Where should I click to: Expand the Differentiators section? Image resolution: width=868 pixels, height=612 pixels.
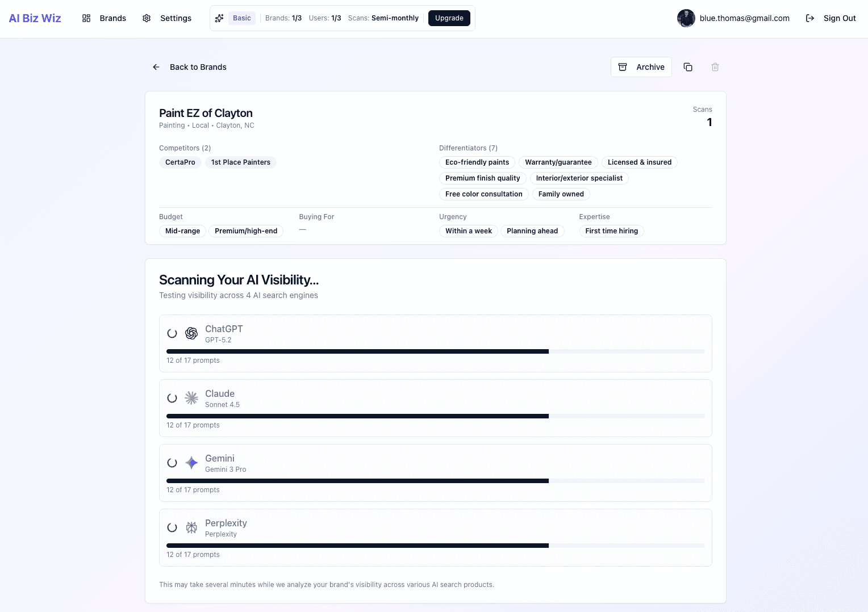point(468,148)
